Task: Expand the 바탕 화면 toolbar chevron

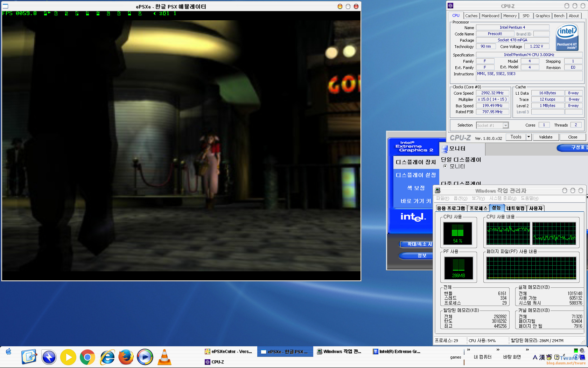Action: click(x=527, y=349)
